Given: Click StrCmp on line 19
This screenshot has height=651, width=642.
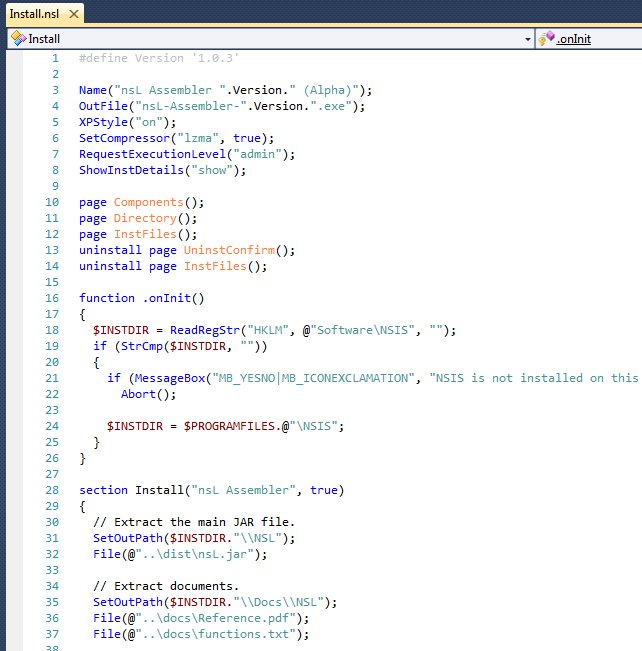Looking at the screenshot, I should pyautogui.click(x=142, y=346).
